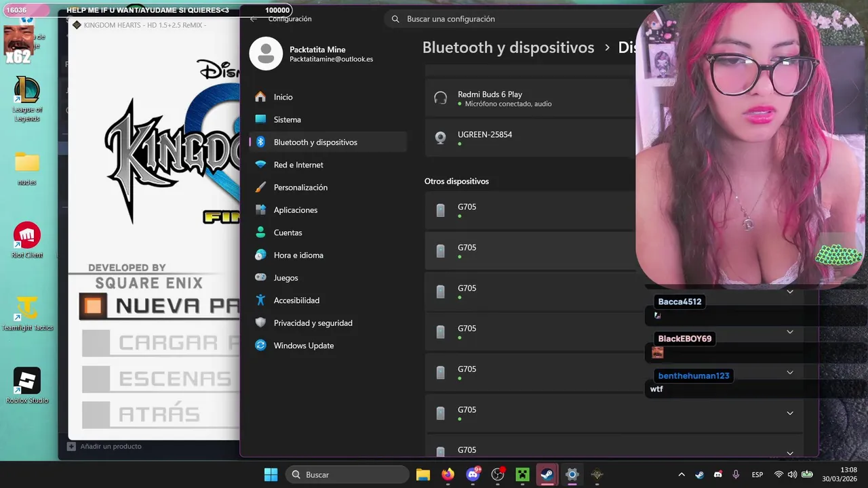Click the battery charging tray icon
Screen dimensions: 868x488
(807, 474)
